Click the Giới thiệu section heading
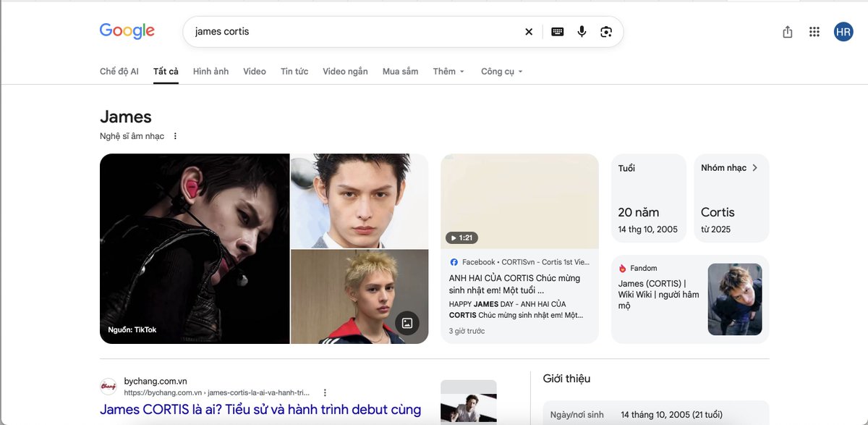This screenshot has height=425, width=868. coord(566,379)
